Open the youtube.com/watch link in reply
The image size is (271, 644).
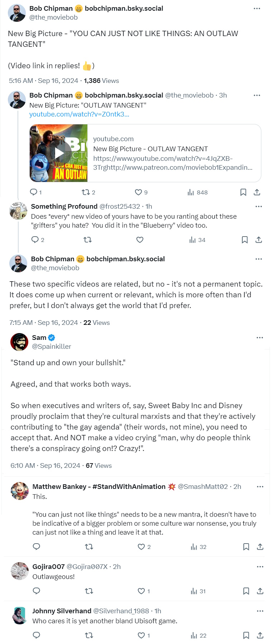pyautogui.click(x=79, y=114)
